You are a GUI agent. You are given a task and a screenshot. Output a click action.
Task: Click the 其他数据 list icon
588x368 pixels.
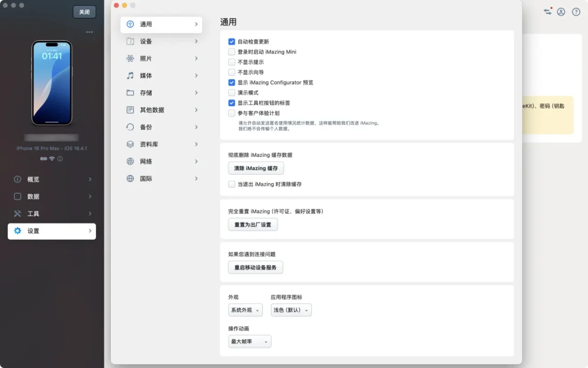130,110
